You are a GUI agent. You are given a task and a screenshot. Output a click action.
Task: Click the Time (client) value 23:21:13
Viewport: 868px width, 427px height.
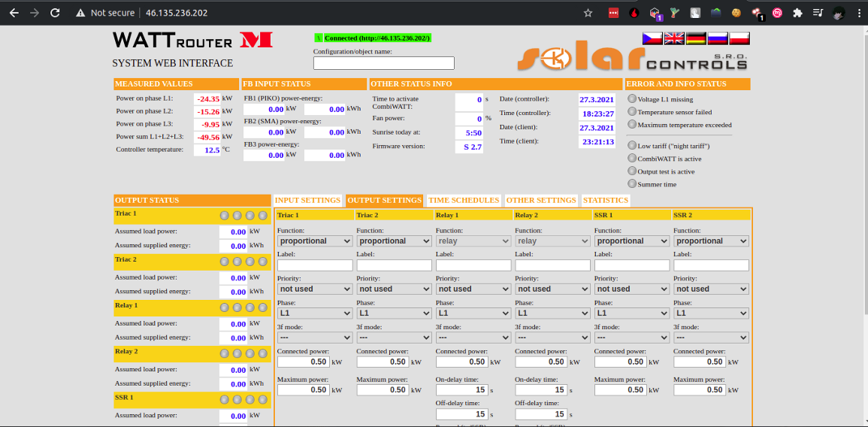click(x=597, y=142)
